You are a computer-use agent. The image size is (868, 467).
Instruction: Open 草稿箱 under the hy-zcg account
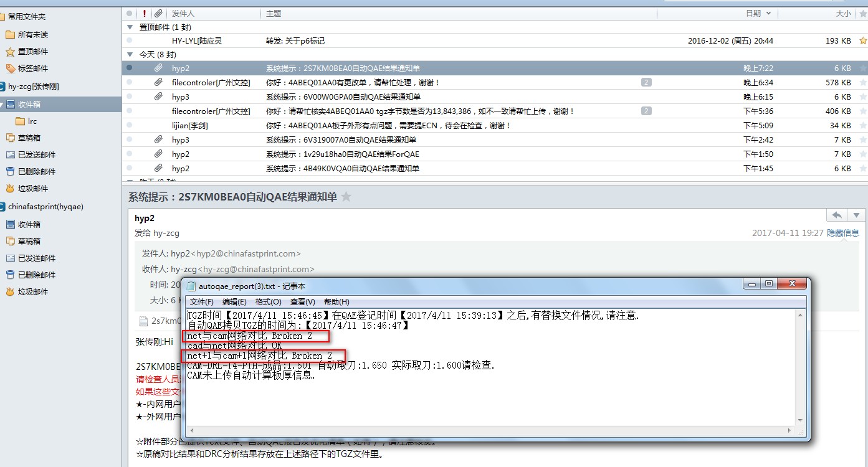(x=29, y=138)
